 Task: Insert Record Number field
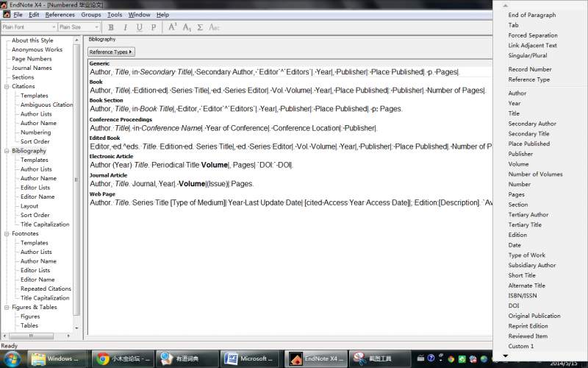tap(530, 69)
